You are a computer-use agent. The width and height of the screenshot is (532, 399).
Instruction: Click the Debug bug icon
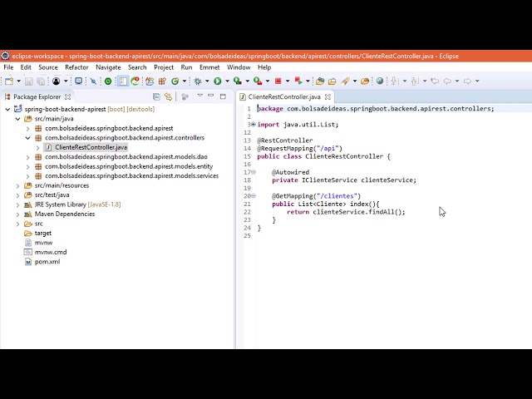198,81
